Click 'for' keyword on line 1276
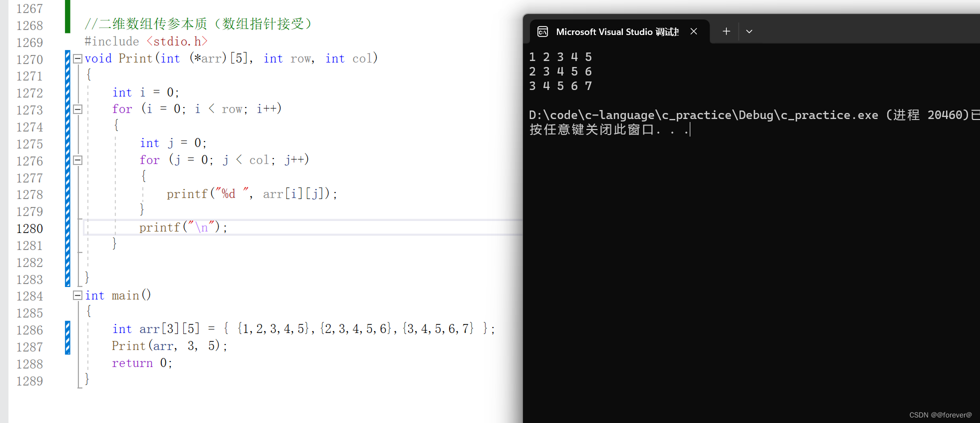 150,160
